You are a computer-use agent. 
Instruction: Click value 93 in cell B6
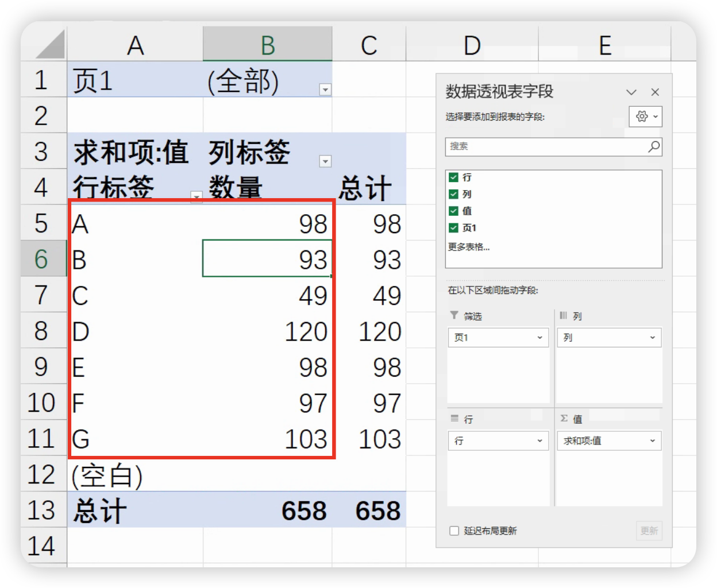[x=268, y=259]
